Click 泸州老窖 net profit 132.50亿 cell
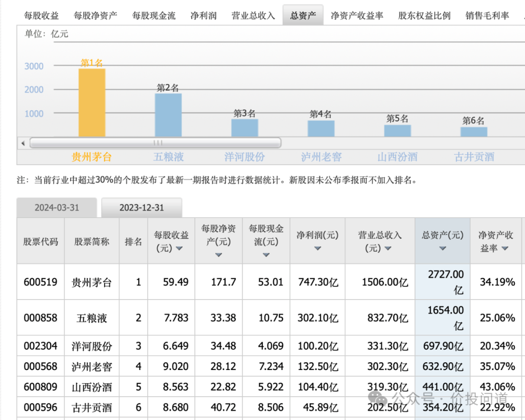Viewport: 525px width, 420px height. [x=318, y=367]
